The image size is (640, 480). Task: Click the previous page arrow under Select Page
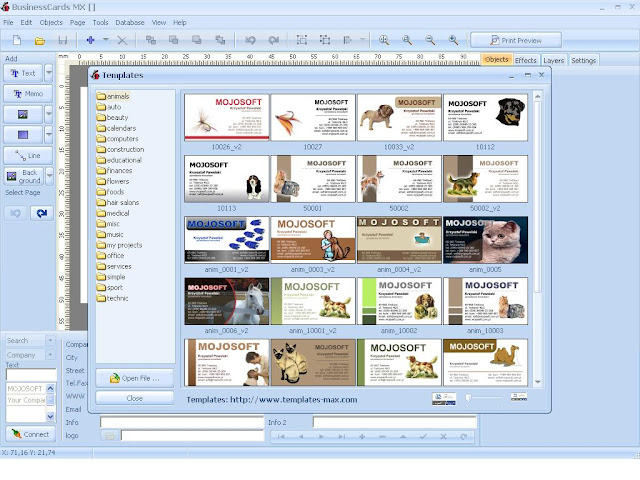pos(16,213)
